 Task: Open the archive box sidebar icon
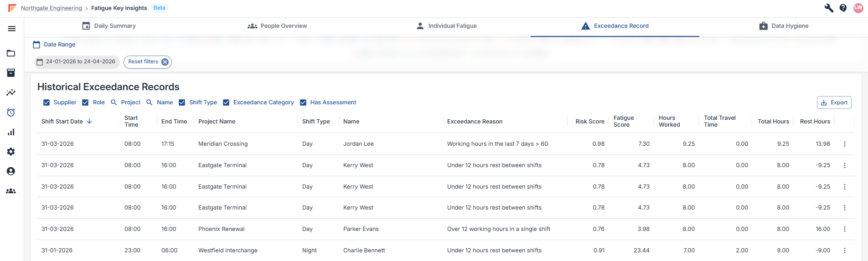click(11, 73)
